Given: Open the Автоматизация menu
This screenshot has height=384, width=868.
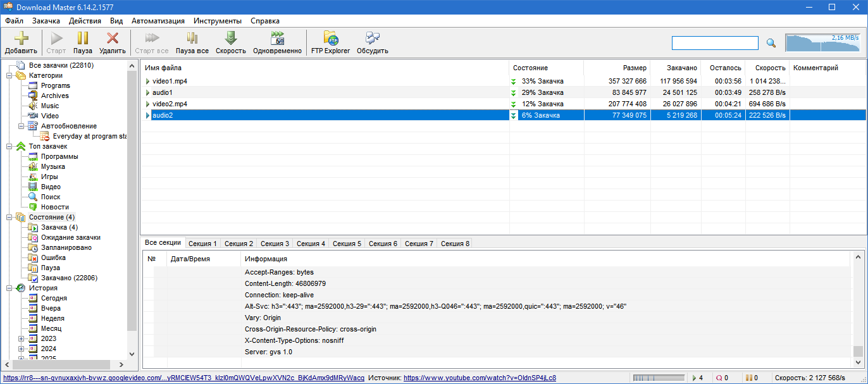Looking at the screenshot, I should click(158, 21).
